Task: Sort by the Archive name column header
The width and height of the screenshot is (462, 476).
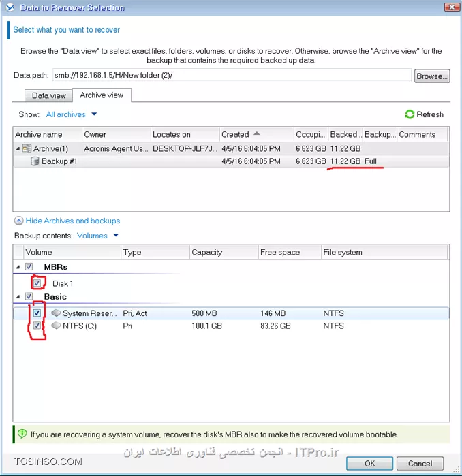Action: coord(48,134)
